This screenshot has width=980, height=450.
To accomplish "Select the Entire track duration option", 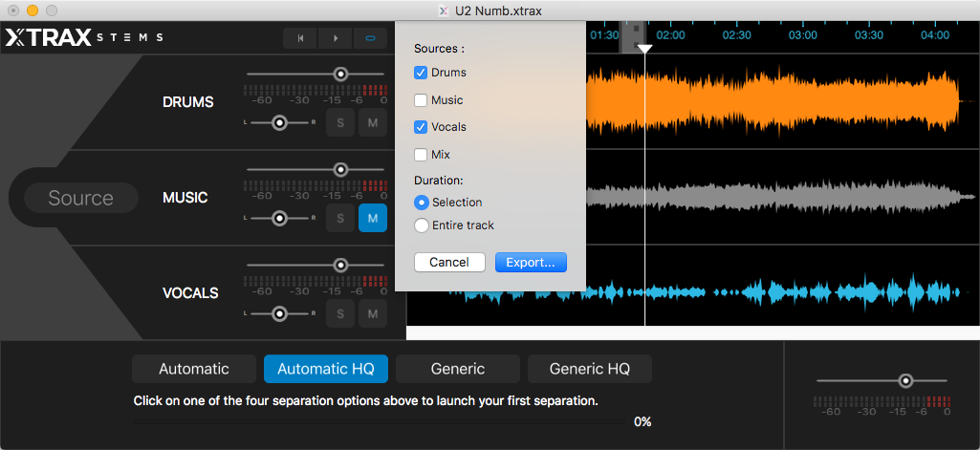I will tap(422, 225).
